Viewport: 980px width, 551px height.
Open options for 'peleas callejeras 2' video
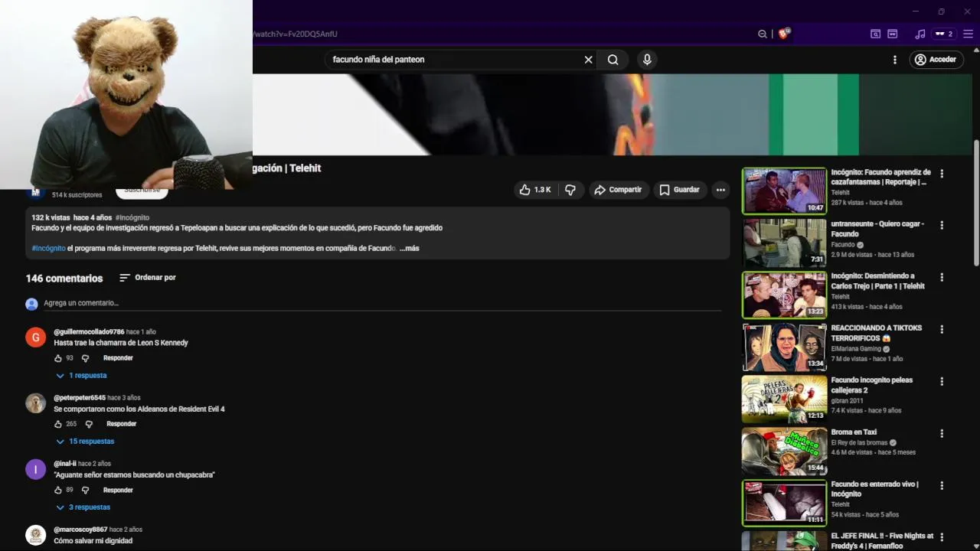[942, 382]
